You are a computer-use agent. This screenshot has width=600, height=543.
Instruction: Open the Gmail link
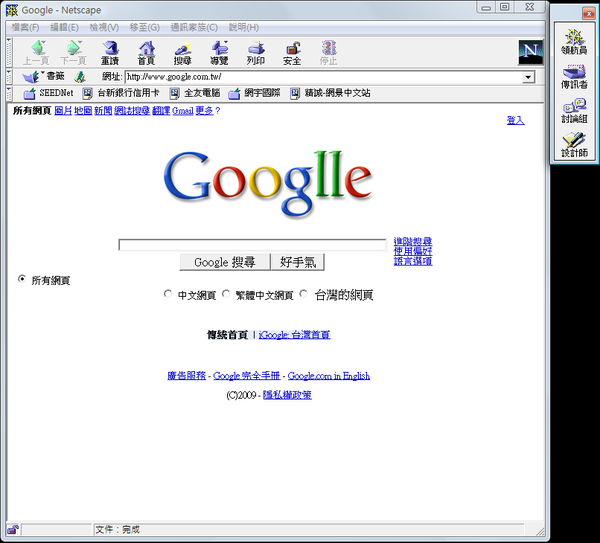(183, 111)
